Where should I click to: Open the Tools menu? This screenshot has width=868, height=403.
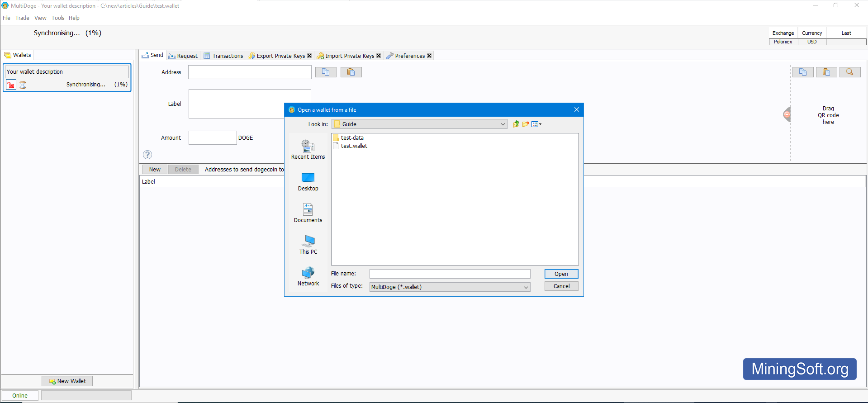[58, 18]
